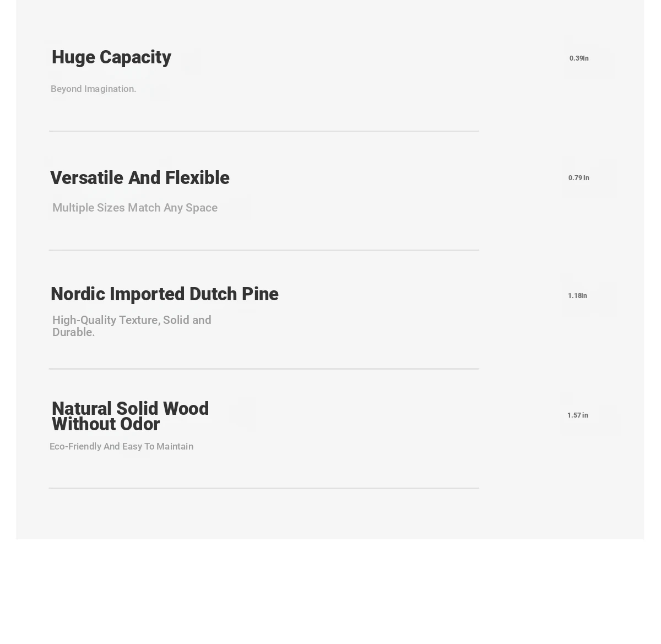The height and width of the screenshot is (644, 661).
Task: Select "High-Quality Texture, Solid and Durable." text
Action: (x=132, y=326)
